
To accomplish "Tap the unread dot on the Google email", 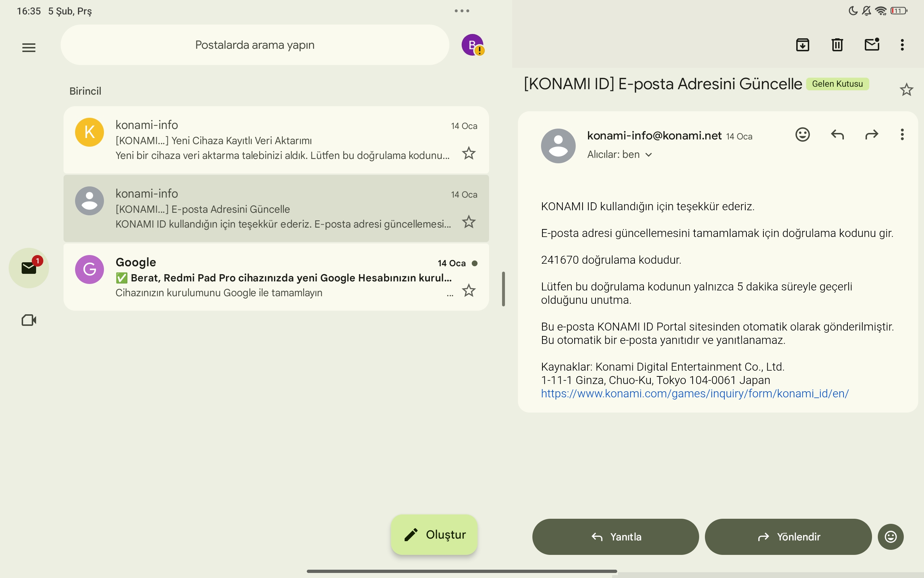I will tap(475, 263).
